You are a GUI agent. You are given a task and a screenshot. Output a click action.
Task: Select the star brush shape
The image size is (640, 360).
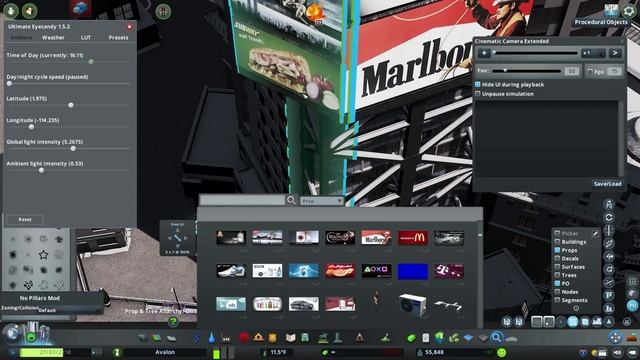43,255
